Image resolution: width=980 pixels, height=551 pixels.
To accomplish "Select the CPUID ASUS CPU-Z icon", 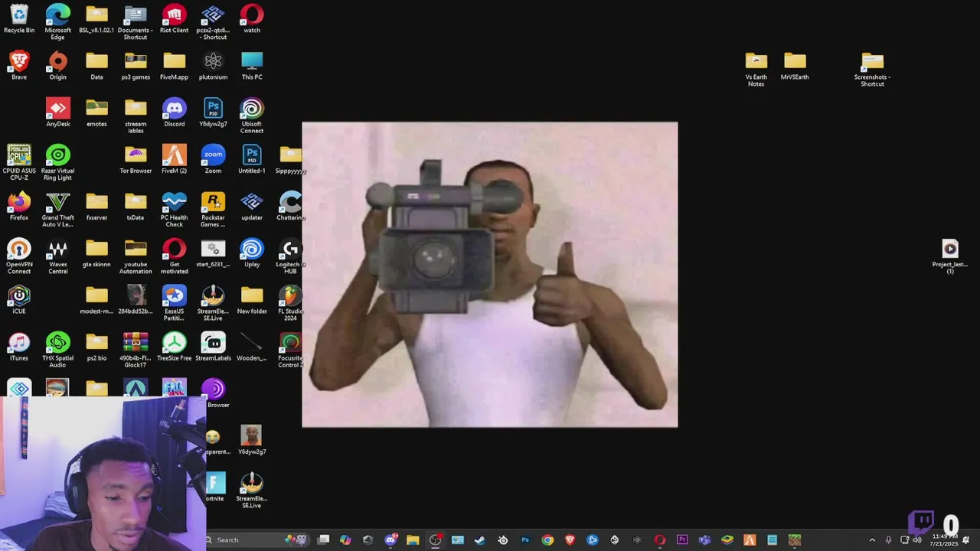I will [19, 162].
